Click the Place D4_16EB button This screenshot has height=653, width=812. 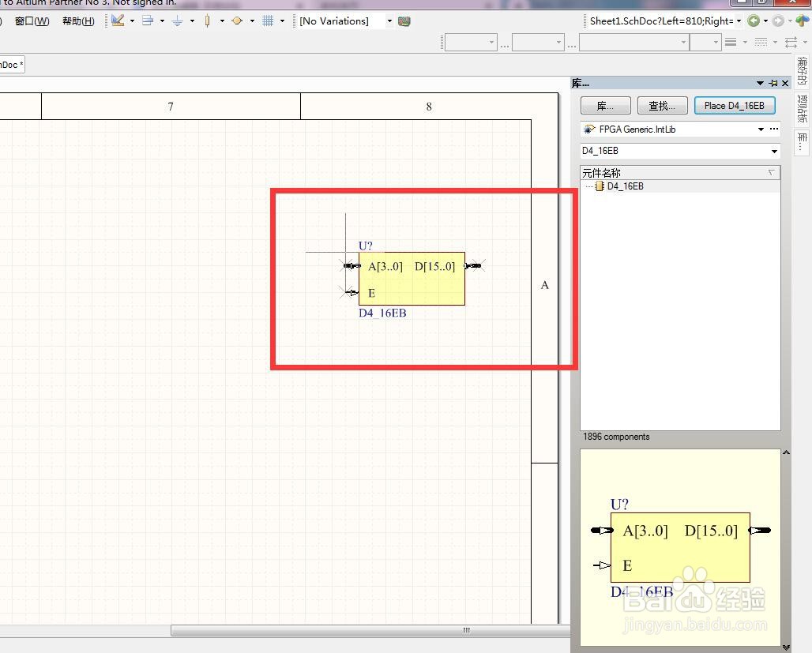[735, 106]
